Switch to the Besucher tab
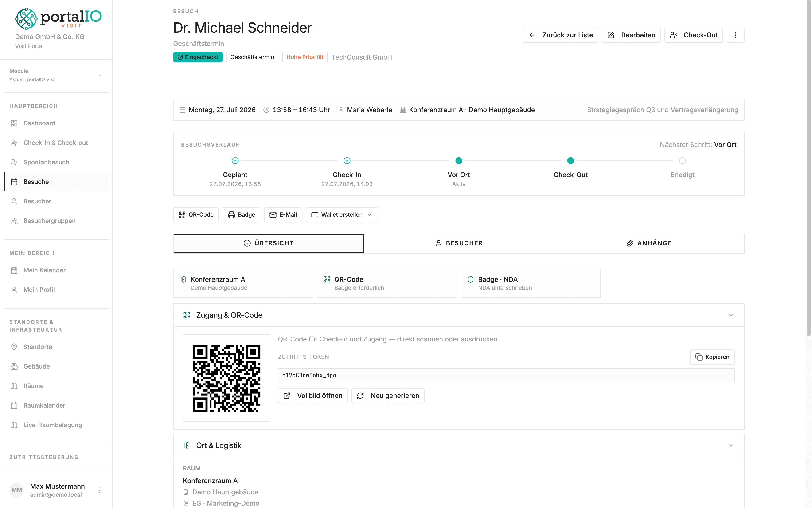The width and height of the screenshot is (812, 508). 459,243
